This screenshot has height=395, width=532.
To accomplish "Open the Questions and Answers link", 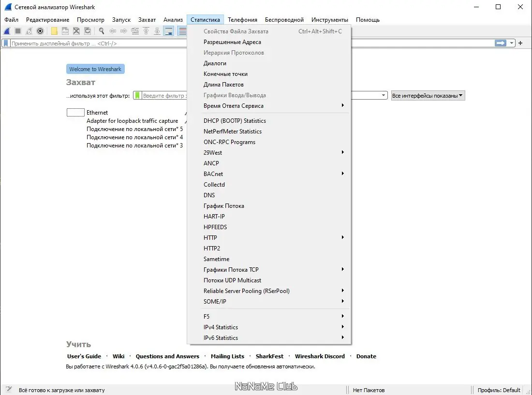I will tap(167, 356).
